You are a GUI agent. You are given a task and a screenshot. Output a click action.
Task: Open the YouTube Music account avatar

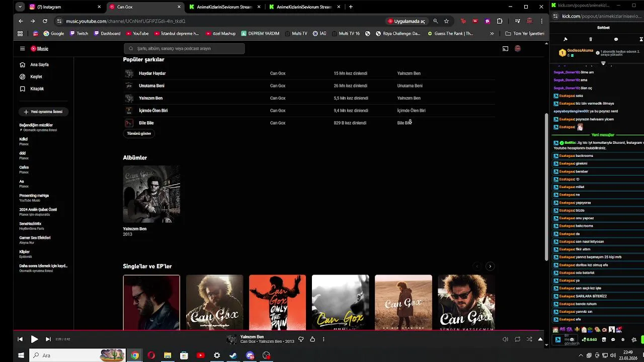(x=517, y=49)
